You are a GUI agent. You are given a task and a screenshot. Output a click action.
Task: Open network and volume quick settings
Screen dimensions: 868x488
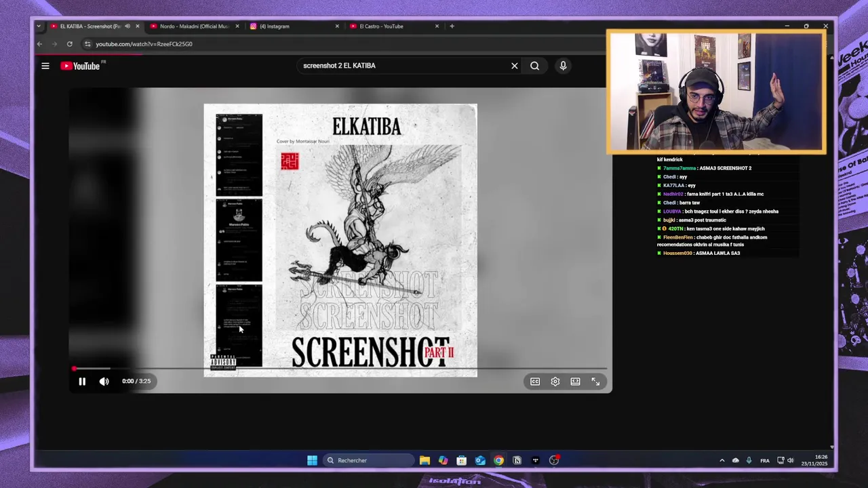point(787,460)
